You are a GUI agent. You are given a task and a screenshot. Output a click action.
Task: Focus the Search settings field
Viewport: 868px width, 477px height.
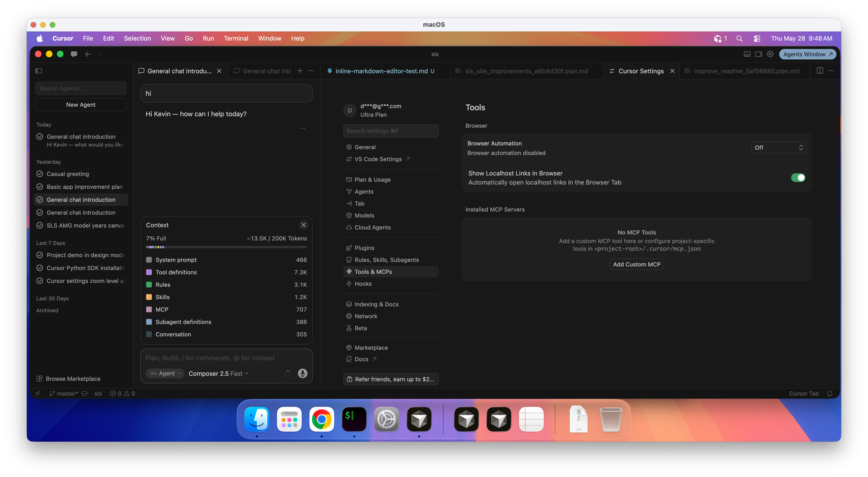(391, 131)
